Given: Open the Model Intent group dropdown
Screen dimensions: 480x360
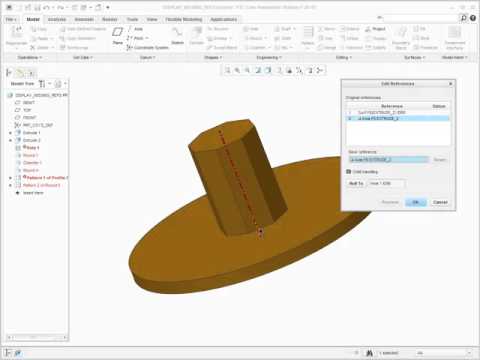Looking at the screenshot, I should 454,58.
